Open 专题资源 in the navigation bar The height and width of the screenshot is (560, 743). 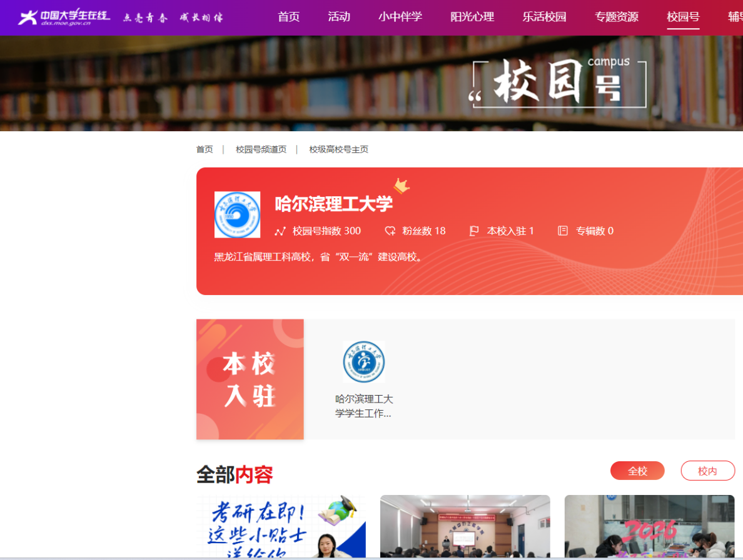click(616, 17)
